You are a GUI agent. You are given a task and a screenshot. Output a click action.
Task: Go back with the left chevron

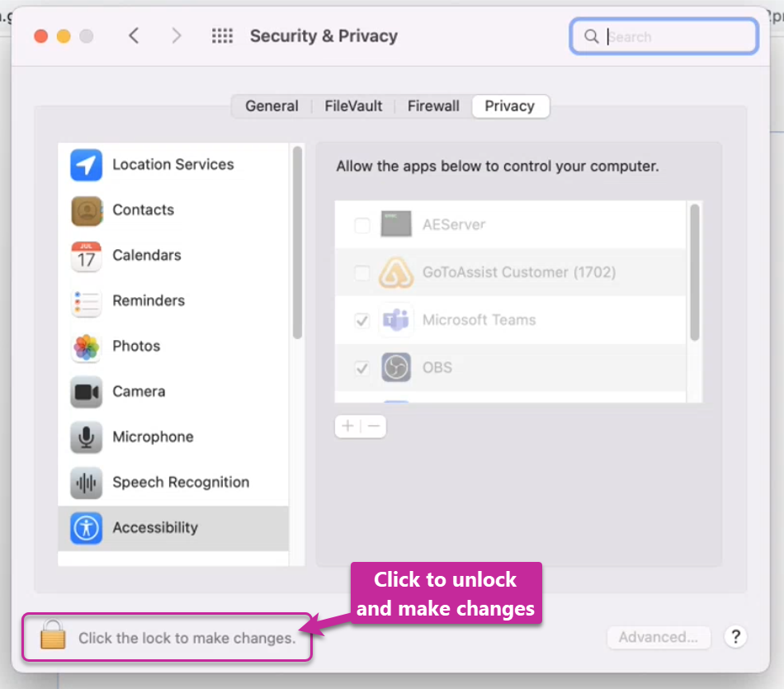pos(134,36)
